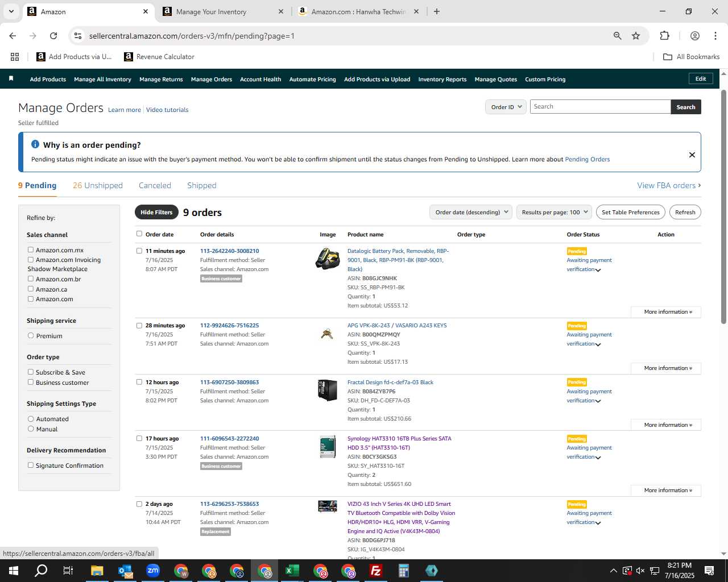This screenshot has height=582, width=728.
Task: Open the Order date (descending) sort dropdown
Action: 471,212
